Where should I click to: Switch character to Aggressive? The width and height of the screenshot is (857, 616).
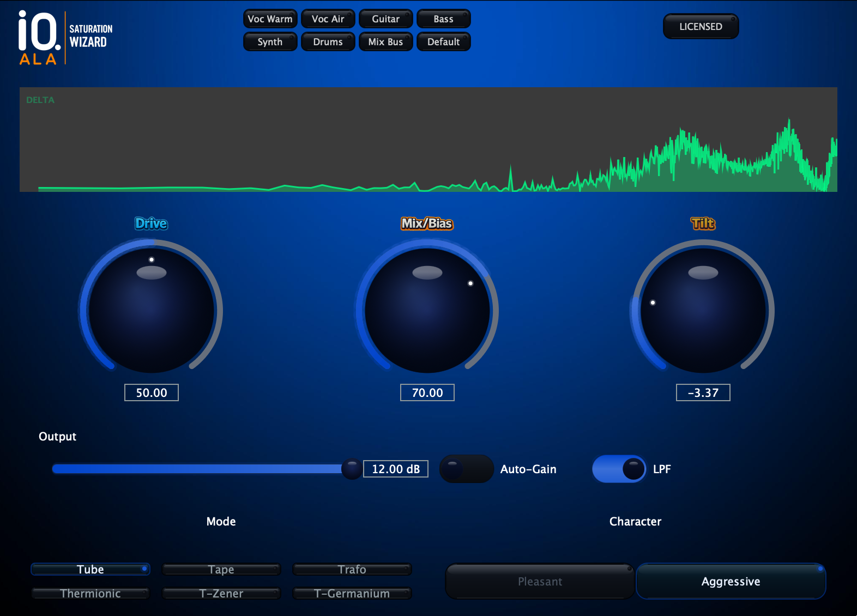pos(731,582)
